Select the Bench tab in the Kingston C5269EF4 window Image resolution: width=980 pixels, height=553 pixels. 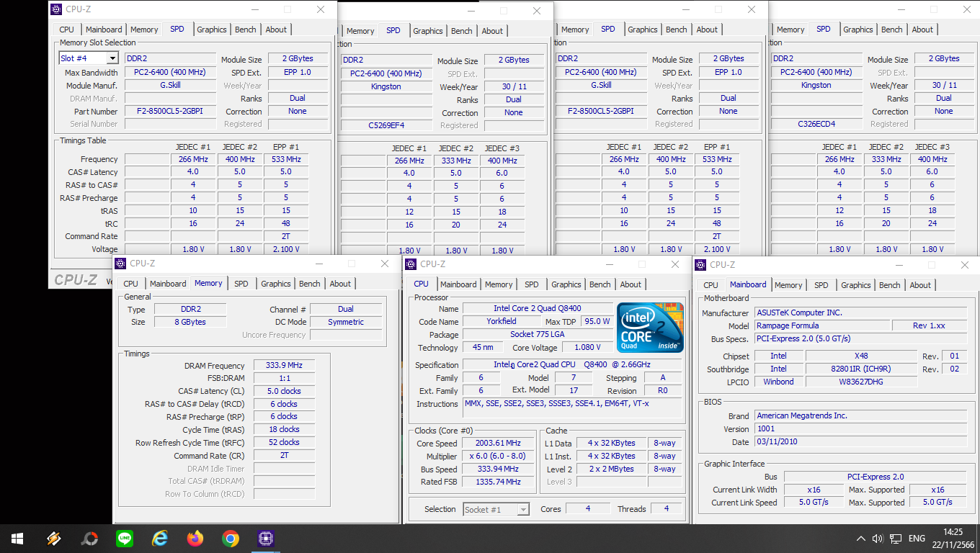(x=462, y=31)
